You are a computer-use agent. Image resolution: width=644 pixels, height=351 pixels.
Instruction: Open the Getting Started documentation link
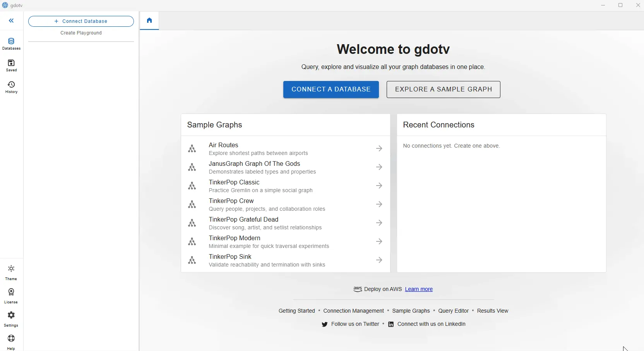coord(296,311)
